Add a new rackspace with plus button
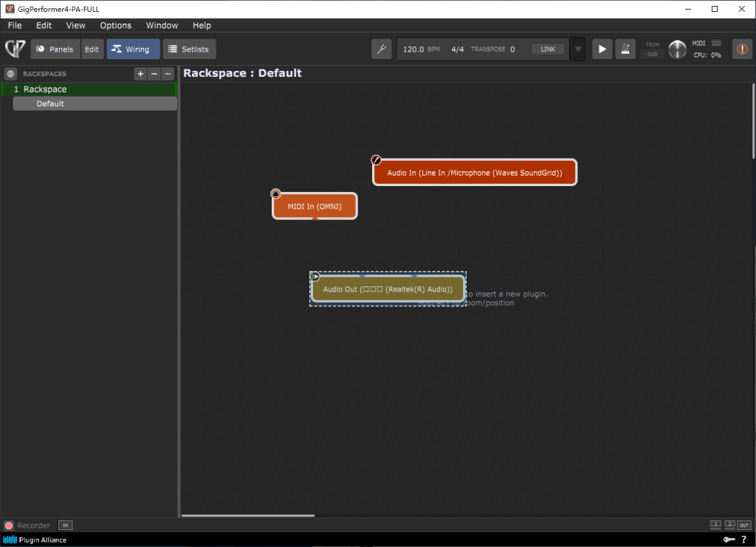Screen dimensions: 756x547 tap(140, 74)
